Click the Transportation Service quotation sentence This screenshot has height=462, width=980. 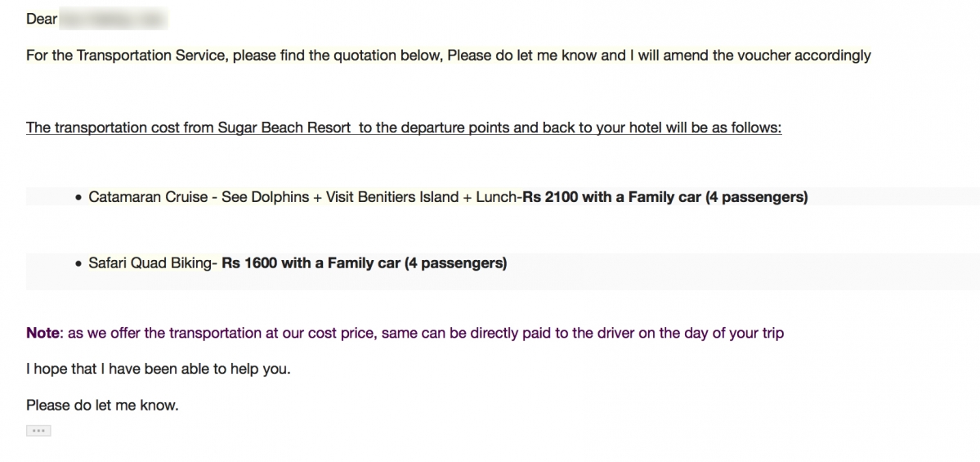[x=448, y=56]
